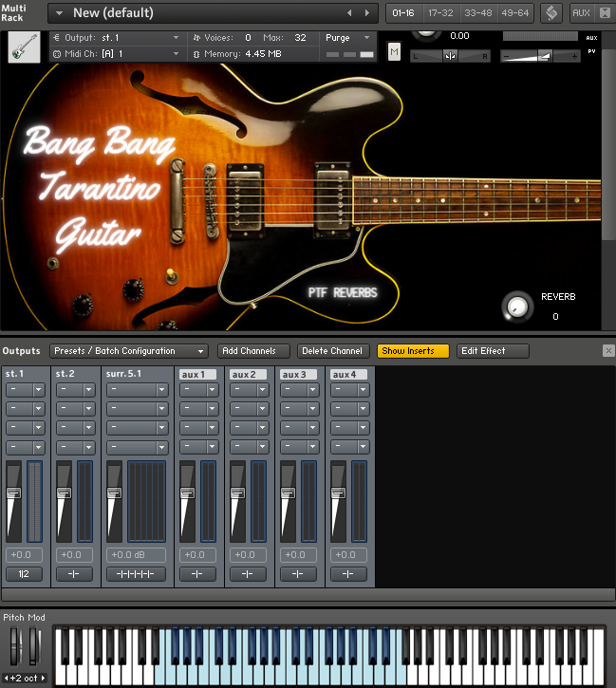Viewport: 616px width, 688px height.
Task: Toggle the AUX button in header
Action: 580,13
